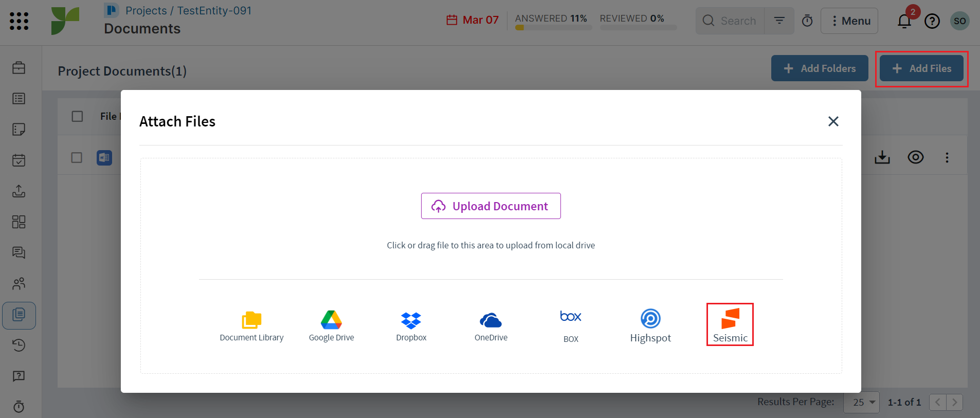Open search filter options icon
The width and height of the screenshot is (980, 418).
point(779,21)
